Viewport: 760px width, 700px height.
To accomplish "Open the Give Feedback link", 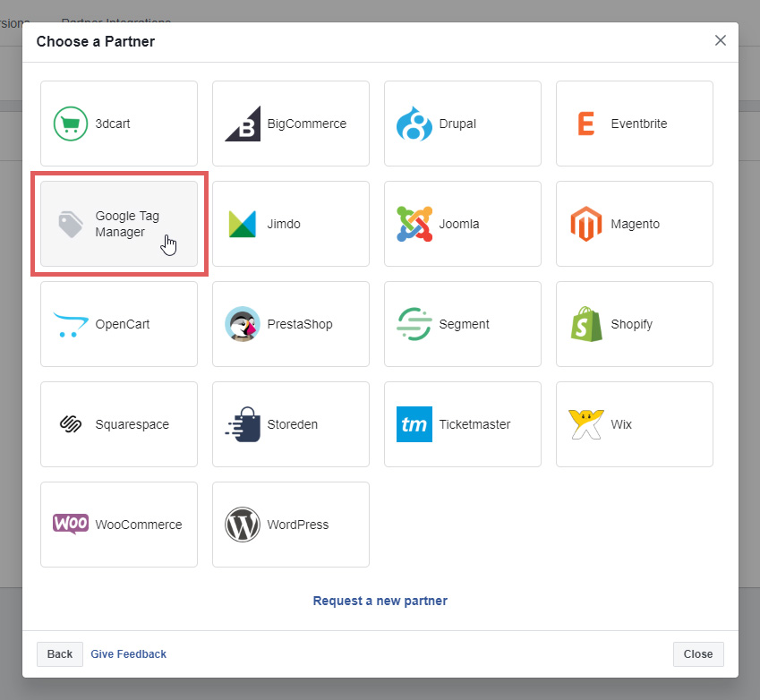I will point(128,654).
